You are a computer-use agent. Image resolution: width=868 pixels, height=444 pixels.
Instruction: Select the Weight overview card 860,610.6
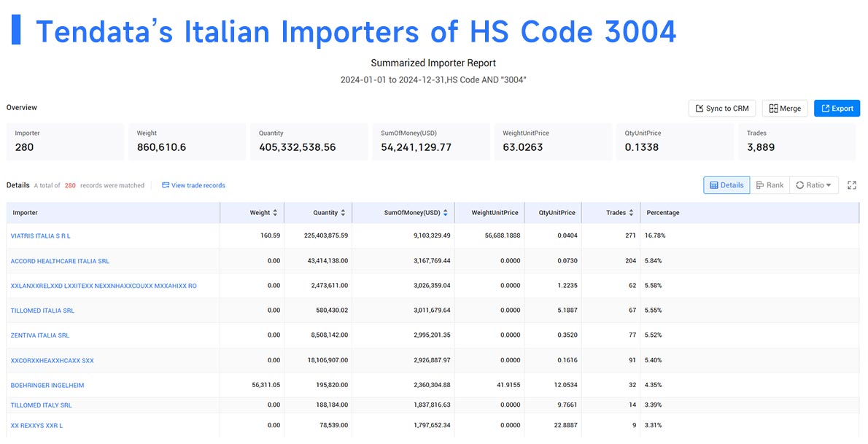(x=187, y=141)
